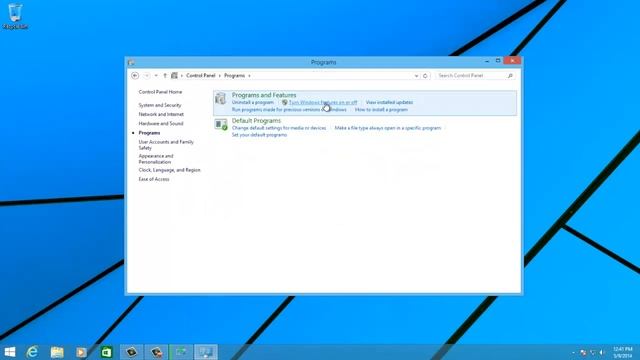Click the Forward arrow in Control Panel

(147, 76)
